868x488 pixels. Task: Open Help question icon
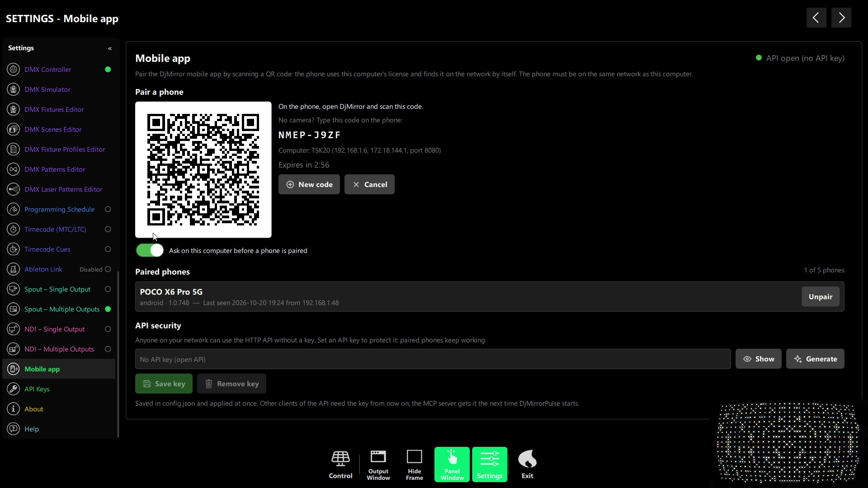tap(14, 429)
